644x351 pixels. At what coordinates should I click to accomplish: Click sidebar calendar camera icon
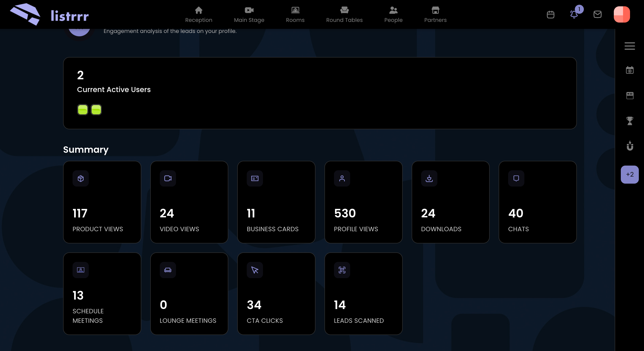click(x=630, y=70)
